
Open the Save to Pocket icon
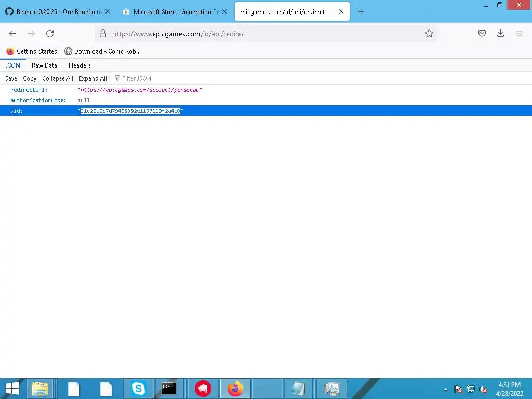pos(482,33)
